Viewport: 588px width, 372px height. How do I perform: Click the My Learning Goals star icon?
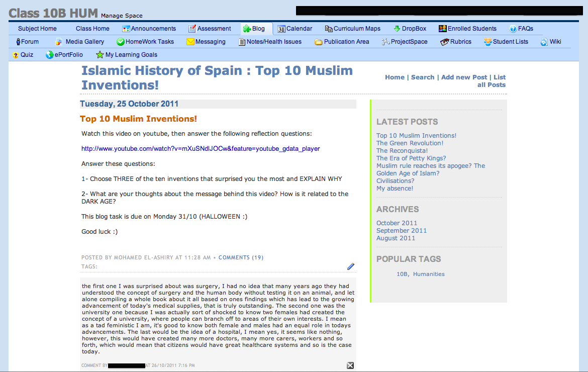100,55
